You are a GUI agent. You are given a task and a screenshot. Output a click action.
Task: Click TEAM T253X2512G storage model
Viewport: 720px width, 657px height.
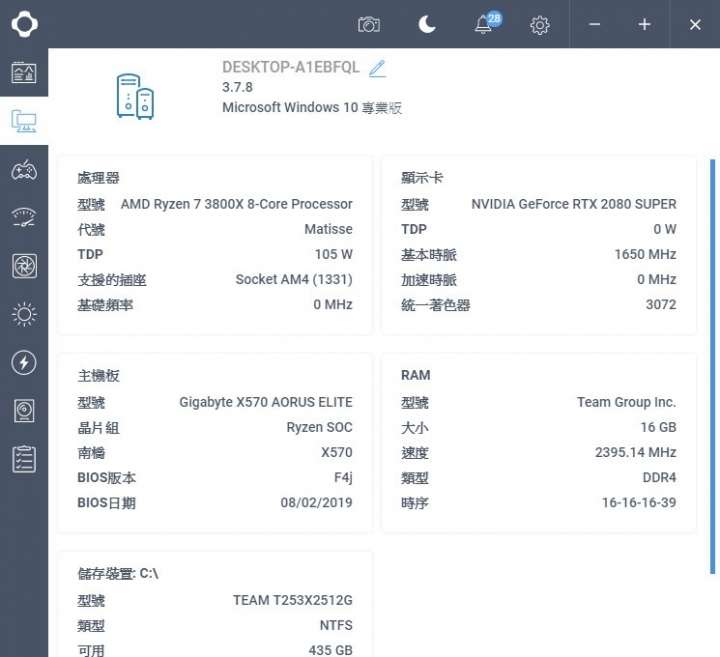(292, 600)
